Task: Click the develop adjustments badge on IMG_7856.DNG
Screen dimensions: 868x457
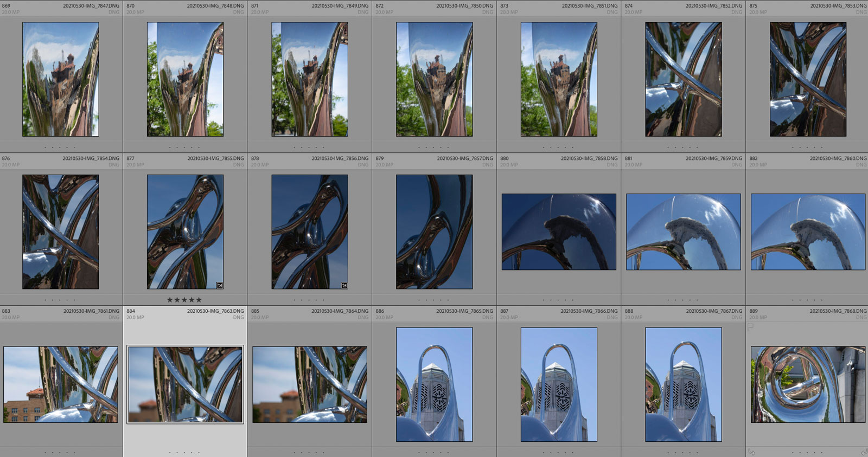Action: [x=344, y=285]
